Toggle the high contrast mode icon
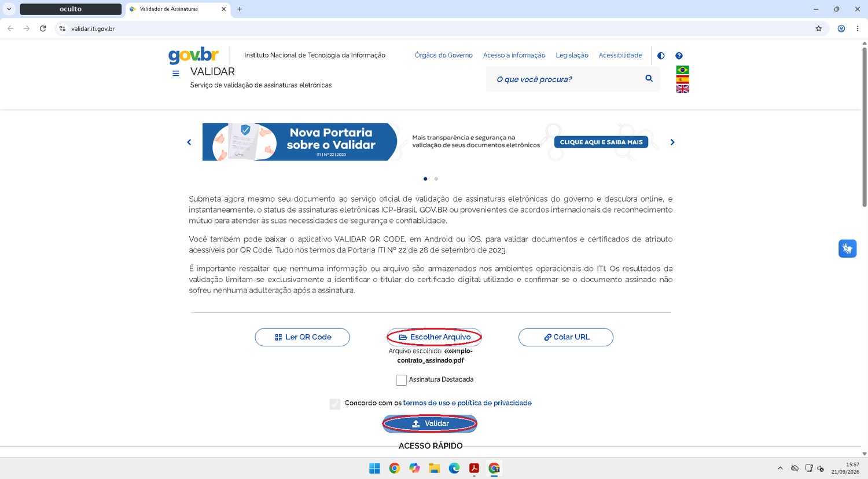 point(661,56)
